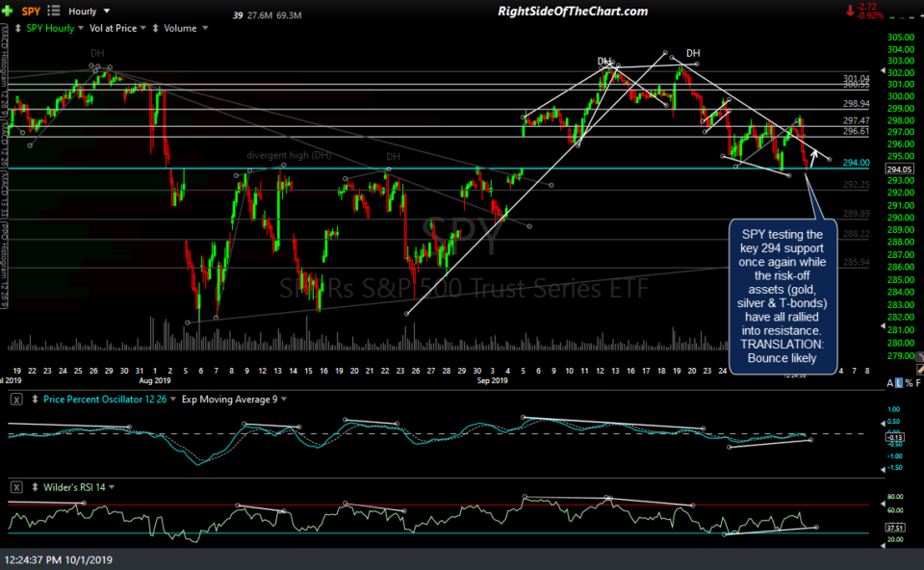Toggle the L display mode near the price axis

pyautogui.click(x=898, y=382)
